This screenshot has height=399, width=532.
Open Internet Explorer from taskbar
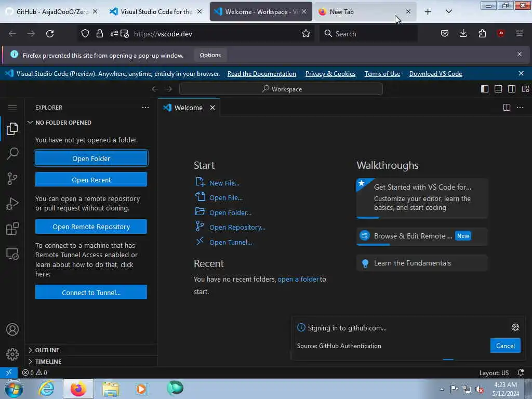[46, 389]
